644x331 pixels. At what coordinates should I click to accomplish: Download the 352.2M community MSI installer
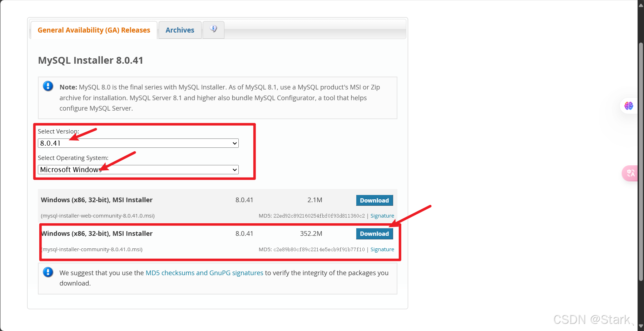(x=375, y=234)
